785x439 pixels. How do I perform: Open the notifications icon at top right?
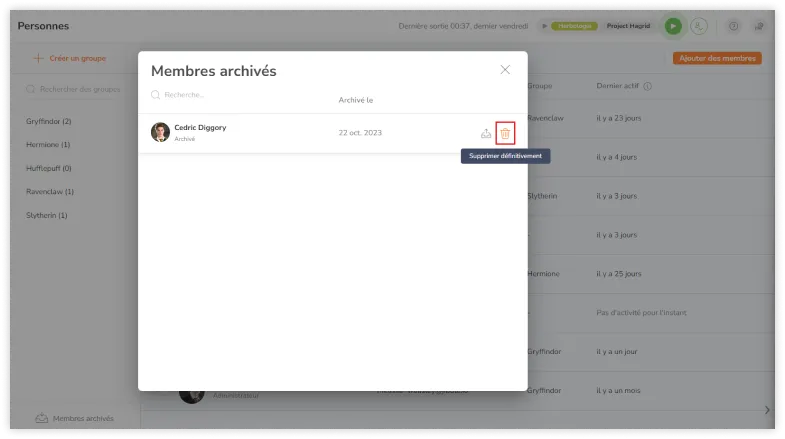tap(759, 27)
